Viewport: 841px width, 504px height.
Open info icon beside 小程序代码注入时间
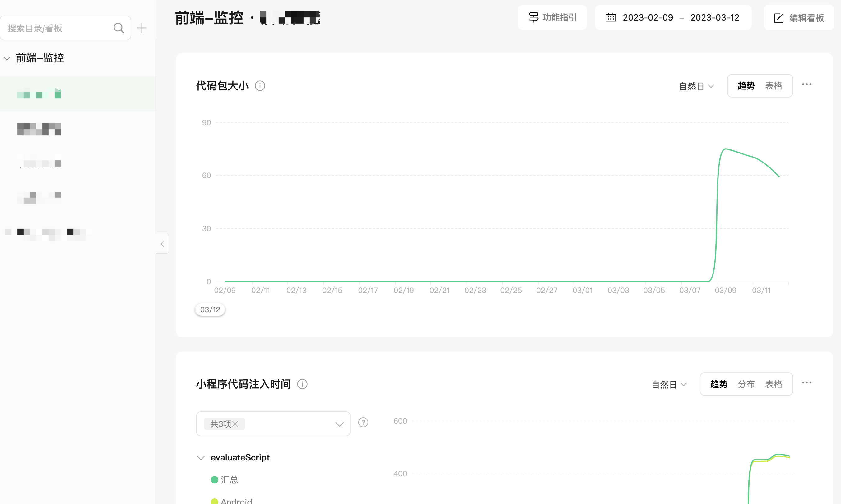pyautogui.click(x=302, y=384)
